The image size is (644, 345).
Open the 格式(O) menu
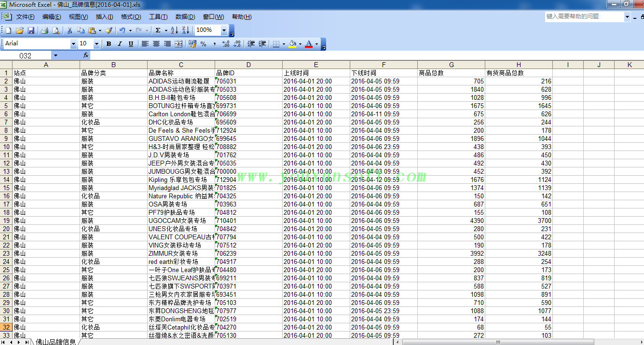[131, 17]
